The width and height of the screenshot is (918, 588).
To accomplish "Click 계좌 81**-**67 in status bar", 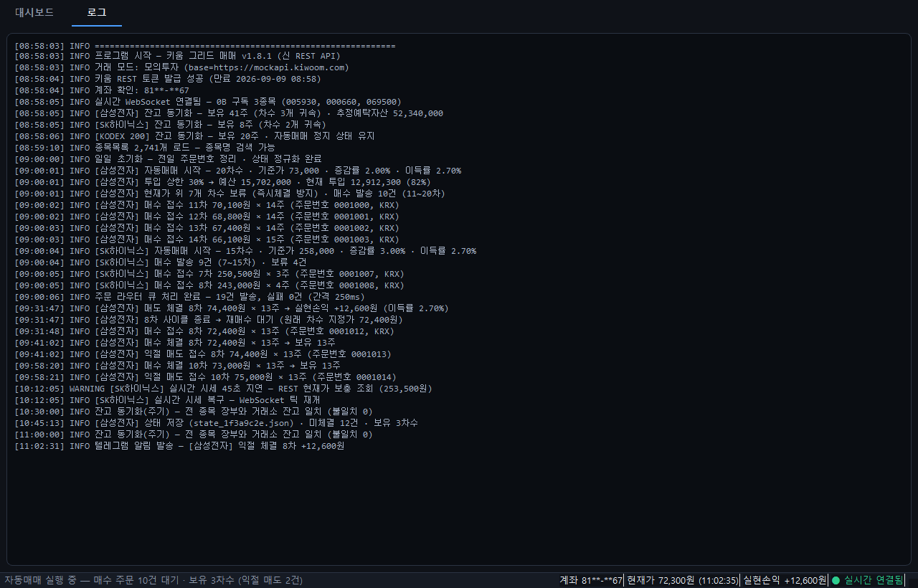I will [x=590, y=580].
